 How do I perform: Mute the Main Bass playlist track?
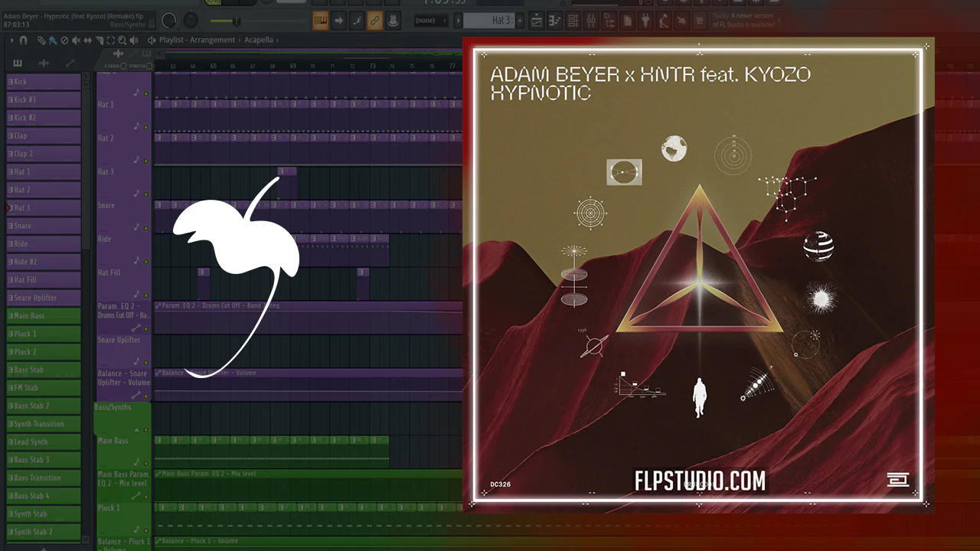[x=146, y=464]
